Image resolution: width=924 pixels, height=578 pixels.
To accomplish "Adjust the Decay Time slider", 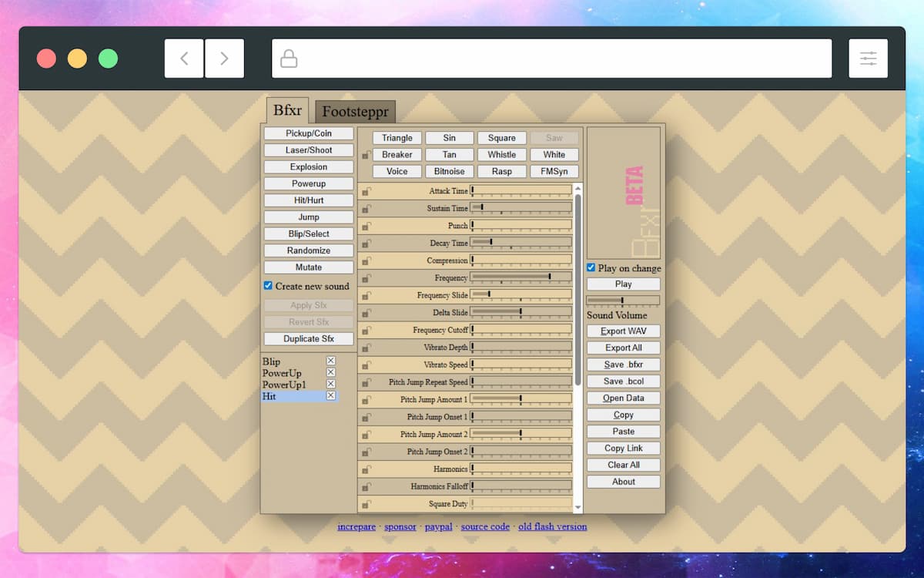I will pos(521,242).
